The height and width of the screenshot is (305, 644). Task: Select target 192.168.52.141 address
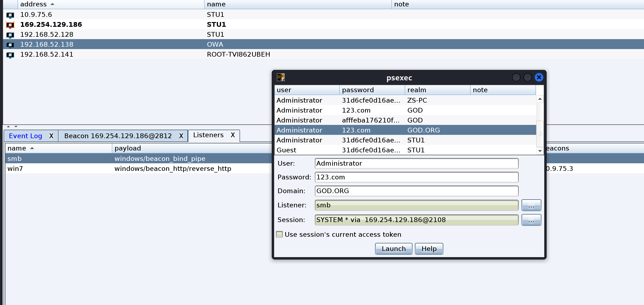click(x=47, y=55)
